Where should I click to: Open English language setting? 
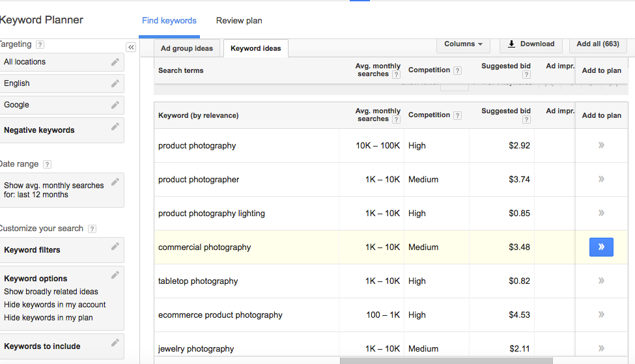62,83
